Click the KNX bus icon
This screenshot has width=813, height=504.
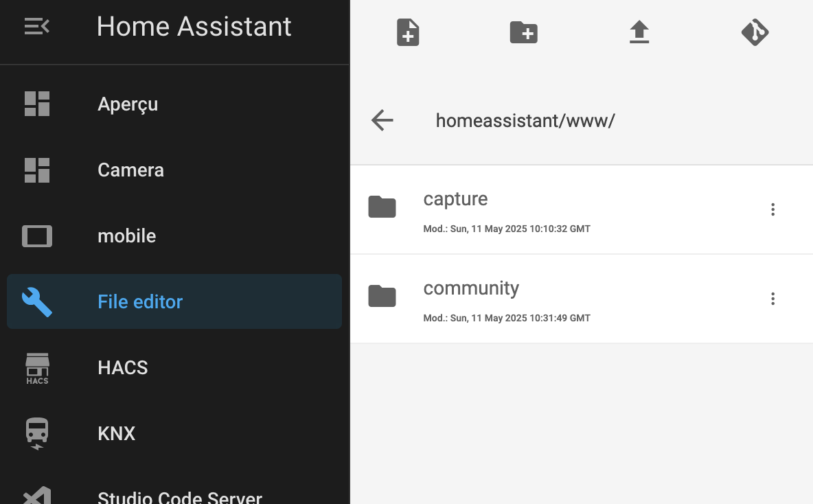point(37,433)
